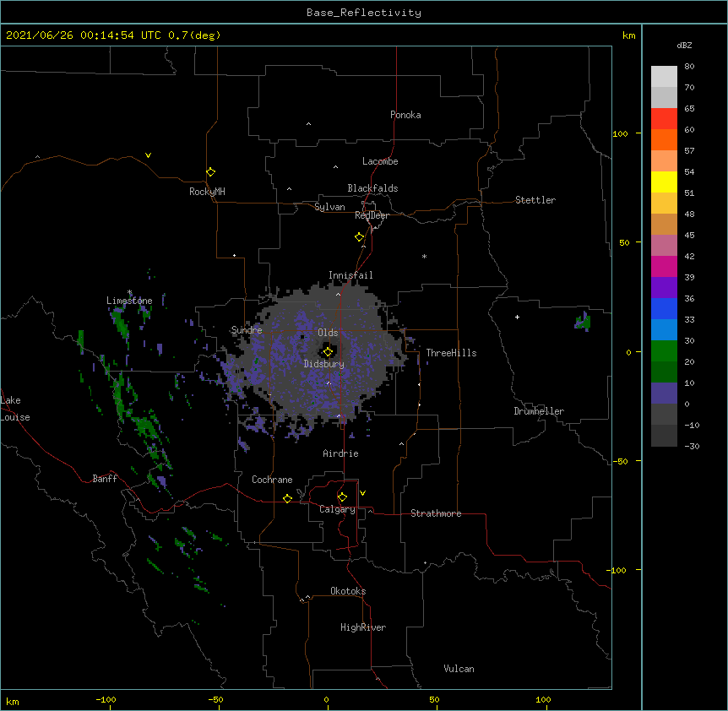Select the Blackfalds label
728x711 pixels.
[372, 188]
